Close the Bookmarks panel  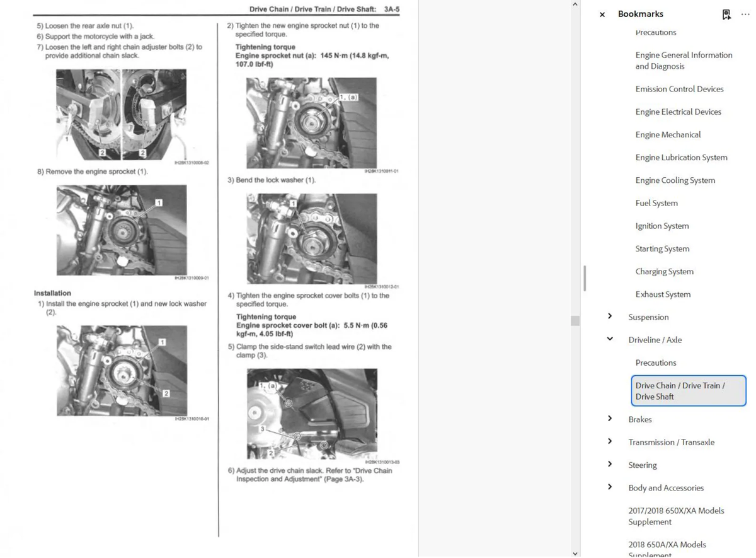[602, 15]
